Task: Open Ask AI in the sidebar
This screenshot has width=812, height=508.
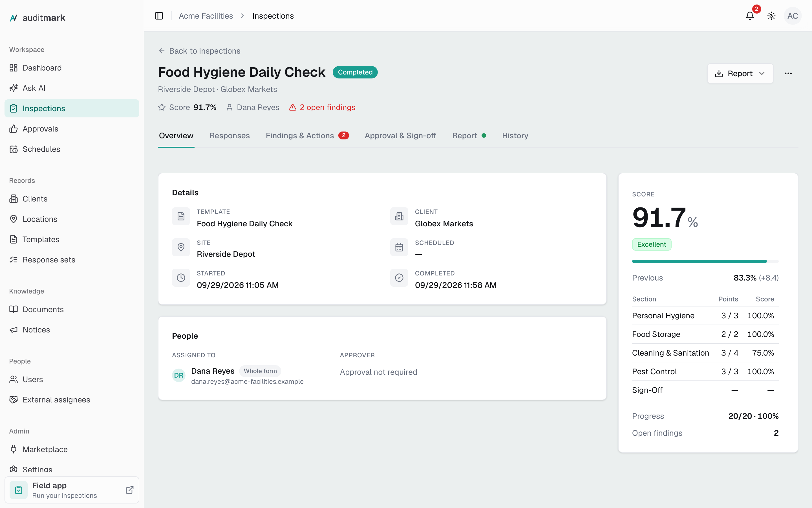Action: pyautogui.click(x=72, y=88)
